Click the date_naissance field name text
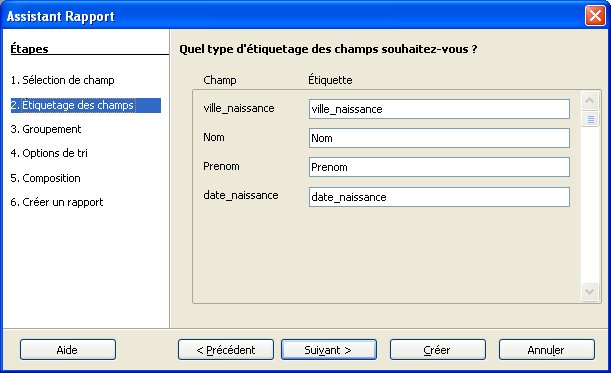 click(241, 195)
